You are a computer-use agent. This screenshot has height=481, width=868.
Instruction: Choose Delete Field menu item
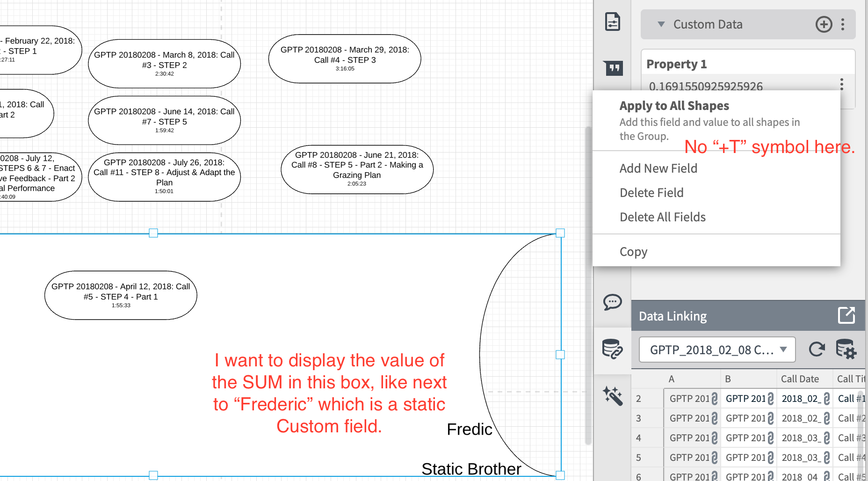(x=651, y=193)
